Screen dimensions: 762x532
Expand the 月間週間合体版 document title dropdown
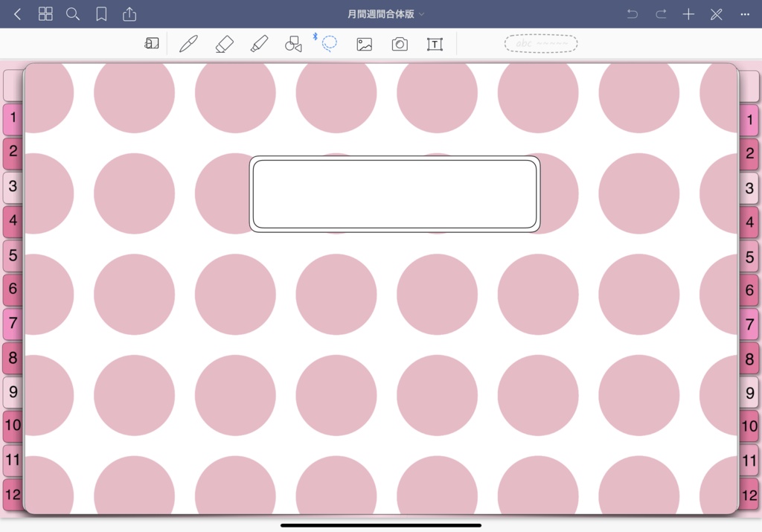(386, 14)
